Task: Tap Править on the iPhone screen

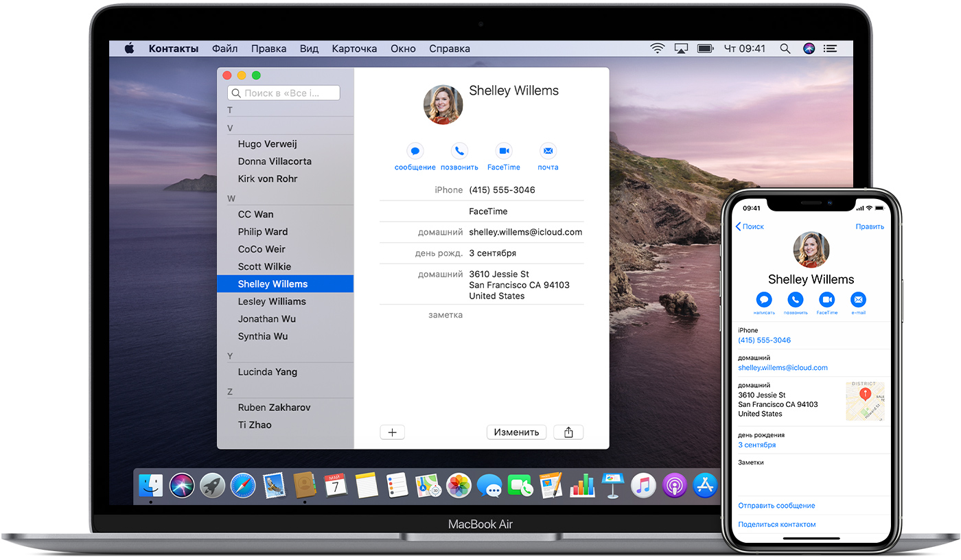Action: [869, 226]
